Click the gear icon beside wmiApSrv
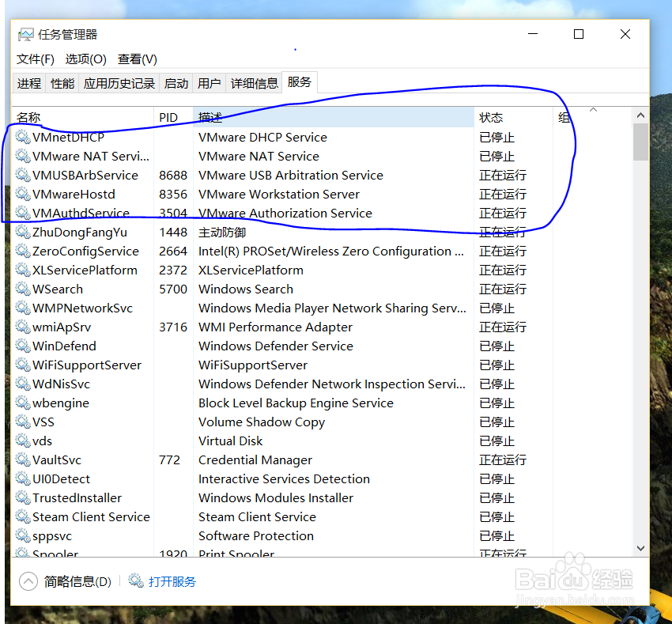 [23, 327]
